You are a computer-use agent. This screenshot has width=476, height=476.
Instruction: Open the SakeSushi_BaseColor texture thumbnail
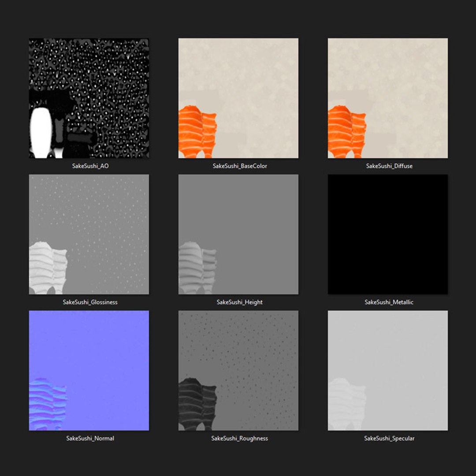238,98
